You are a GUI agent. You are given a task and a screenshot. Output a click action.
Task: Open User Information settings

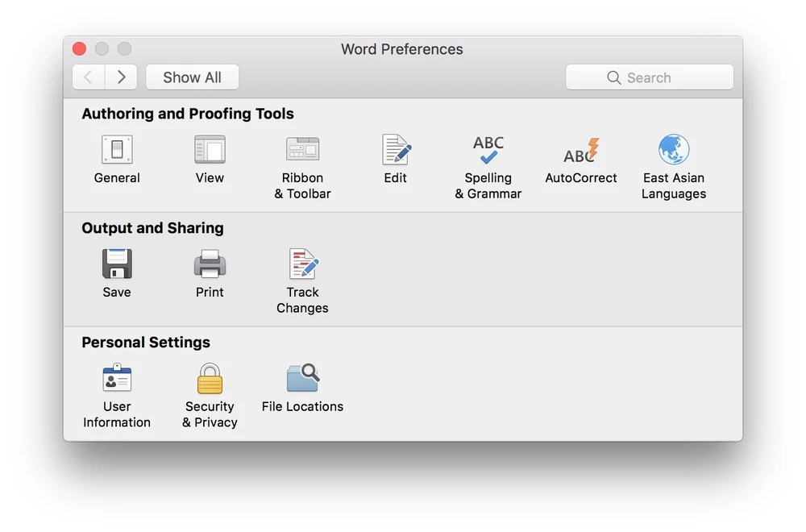117,379
